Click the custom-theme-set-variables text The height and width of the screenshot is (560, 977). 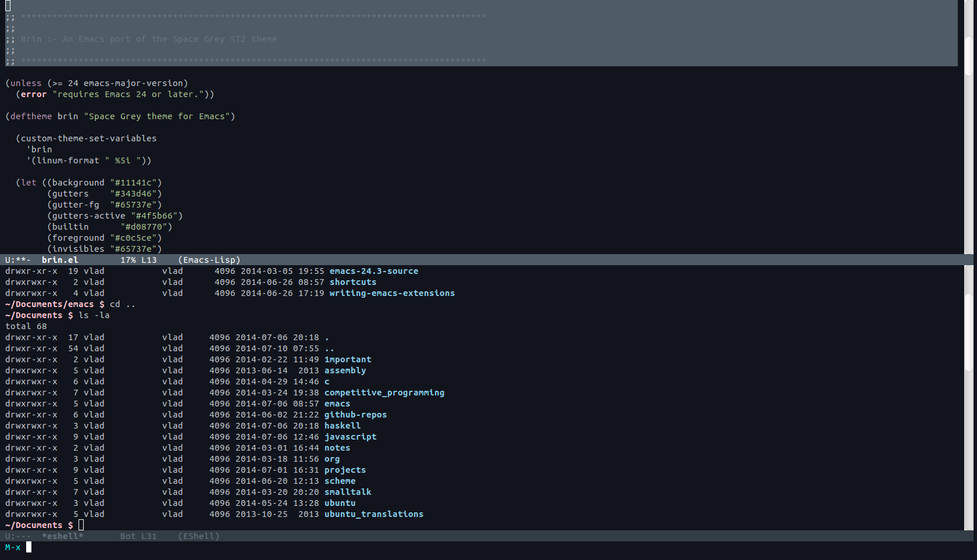coord(89,138)
